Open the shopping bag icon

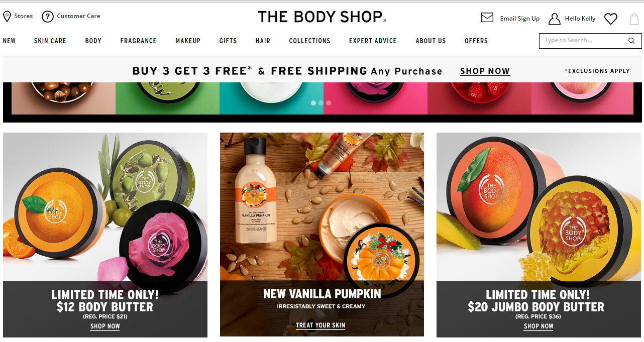634,19
